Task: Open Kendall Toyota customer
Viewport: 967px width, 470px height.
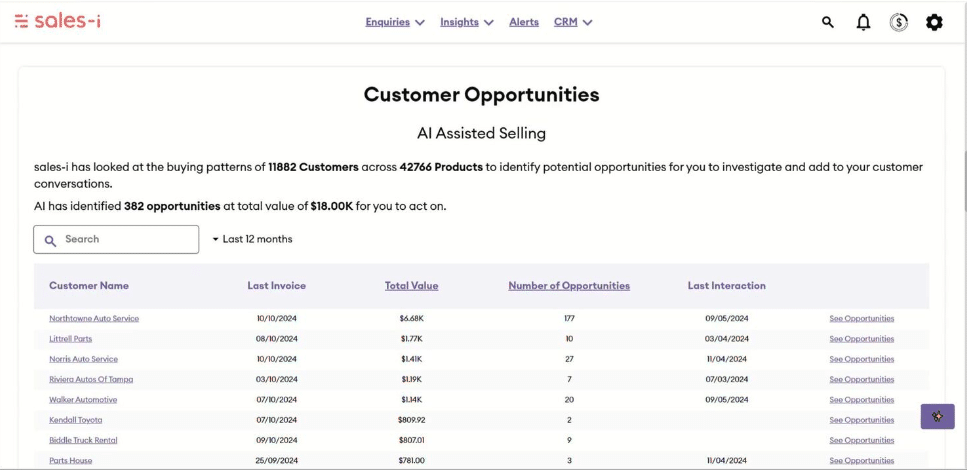Action: coord(75,420)
